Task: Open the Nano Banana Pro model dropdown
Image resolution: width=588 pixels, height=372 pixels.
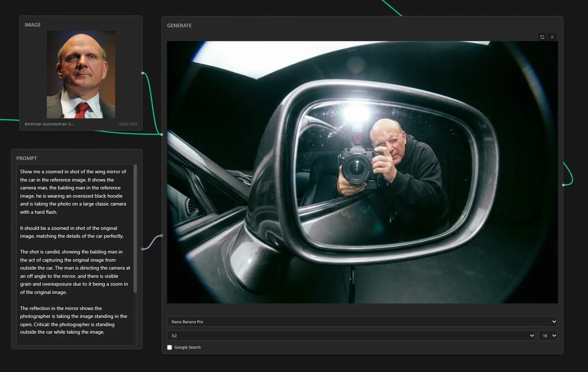Action: 362,322
